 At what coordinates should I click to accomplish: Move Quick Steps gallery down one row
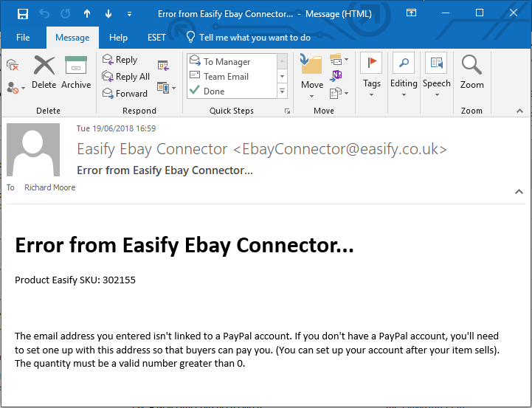point(283,76)
